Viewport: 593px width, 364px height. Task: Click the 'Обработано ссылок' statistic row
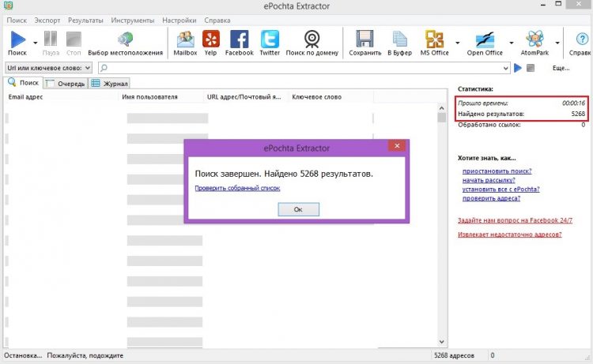(x=522, y=125)
